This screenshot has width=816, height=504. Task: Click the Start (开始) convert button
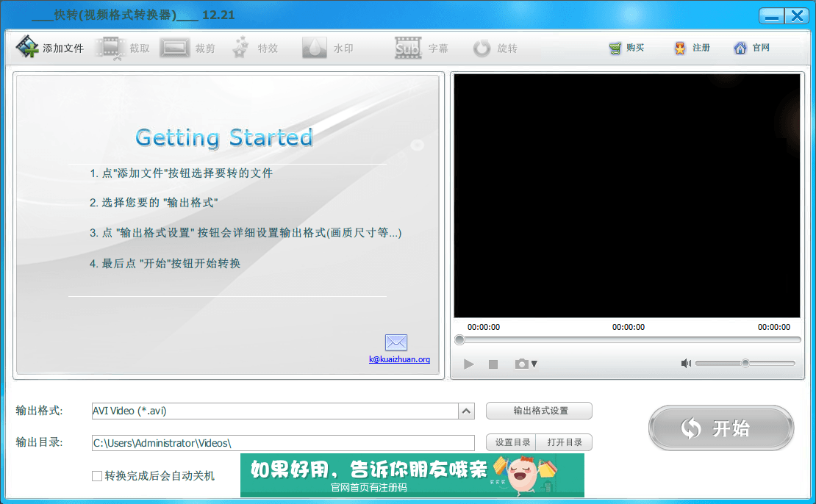coord(721,428)
